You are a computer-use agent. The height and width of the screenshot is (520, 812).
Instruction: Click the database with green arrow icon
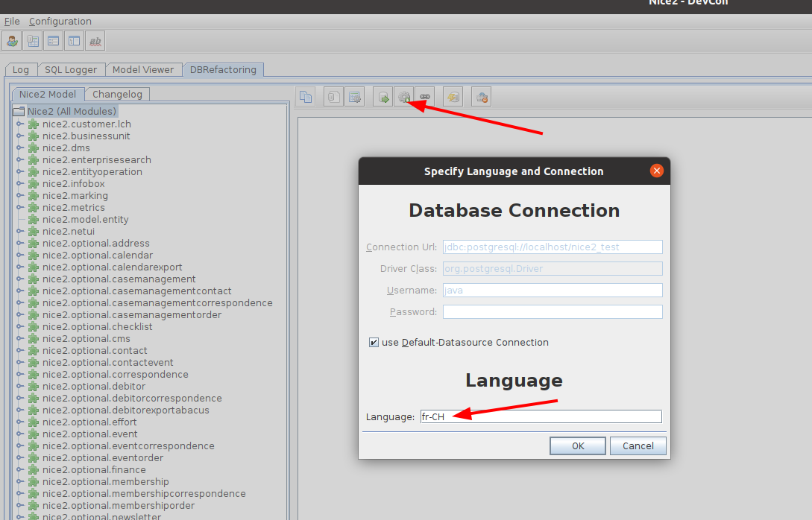[x=383, y=97]
